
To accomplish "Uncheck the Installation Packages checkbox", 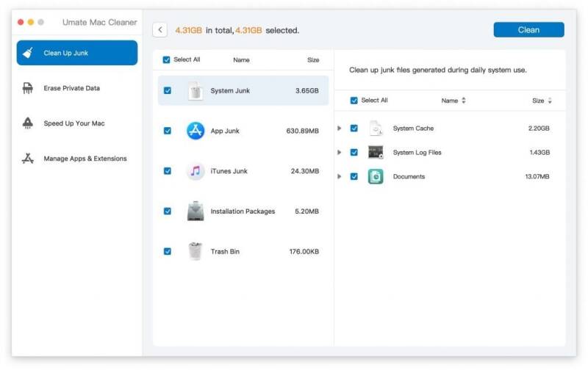I will (x=168, y=211).
